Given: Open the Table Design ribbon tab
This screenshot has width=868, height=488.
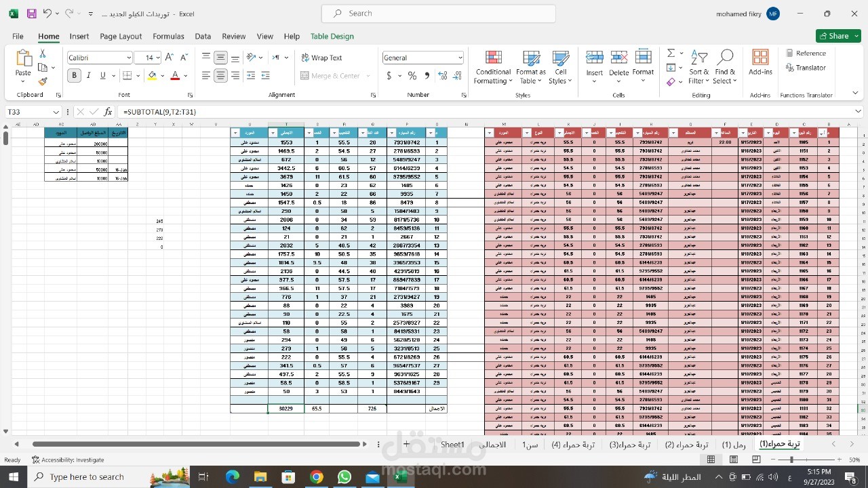Looking at the screenshot, I should coord(332,37).
